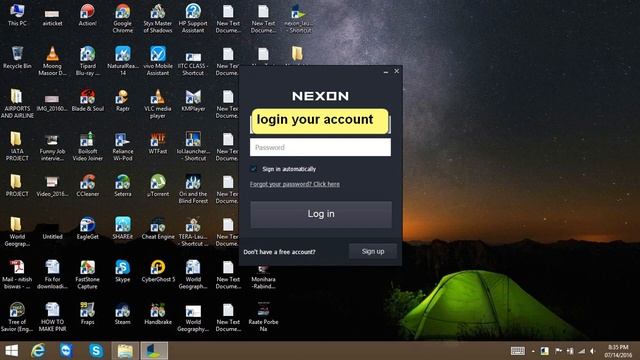Switch to the Nexon launcher taskbar item
Screen dimensions: 640x360
coord(154,351)
